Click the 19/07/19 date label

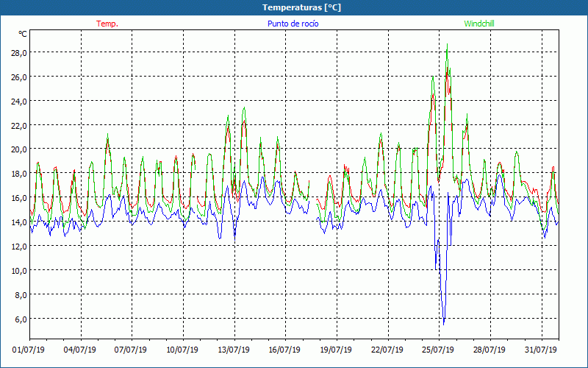coord(336,350)
